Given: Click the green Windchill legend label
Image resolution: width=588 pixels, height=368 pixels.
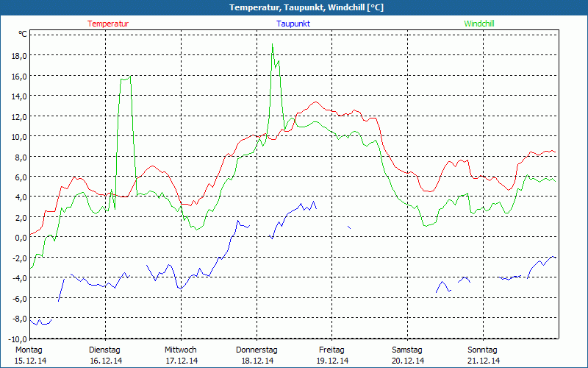Looking at the screenshot, I should tap(479, 24).
